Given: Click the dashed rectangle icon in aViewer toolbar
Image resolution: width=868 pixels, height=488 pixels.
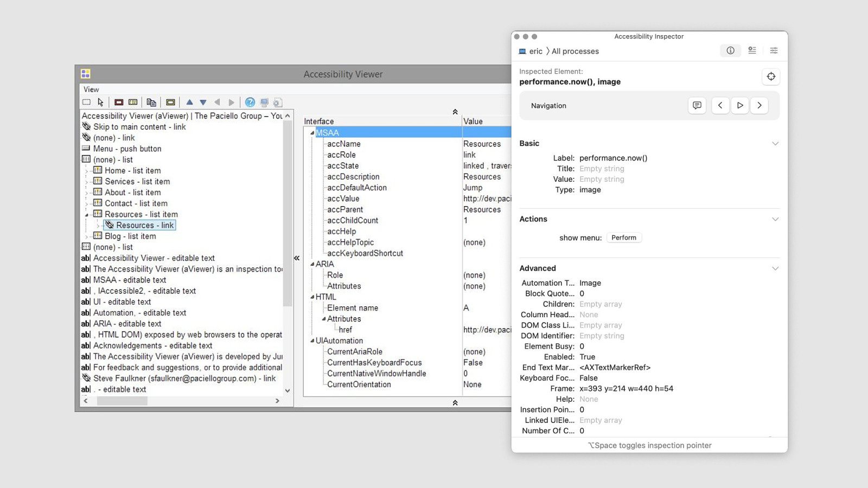Looking at the screenshot, I should (86, 102).
